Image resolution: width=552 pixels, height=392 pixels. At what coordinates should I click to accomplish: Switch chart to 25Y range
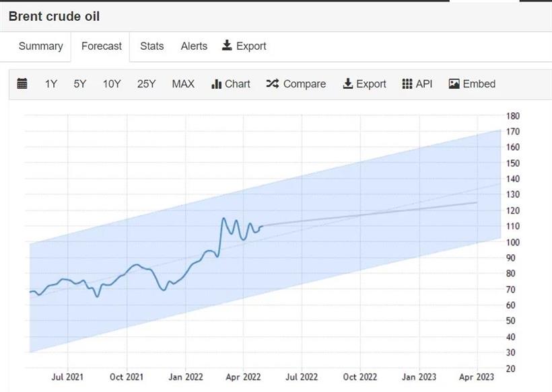(146, 84)
